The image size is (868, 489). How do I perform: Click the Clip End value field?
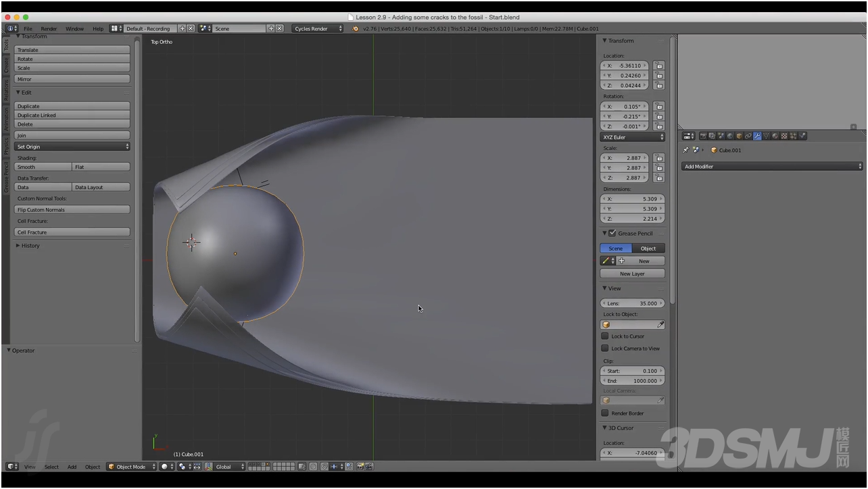pyautogui.click(x=633, y=381)
